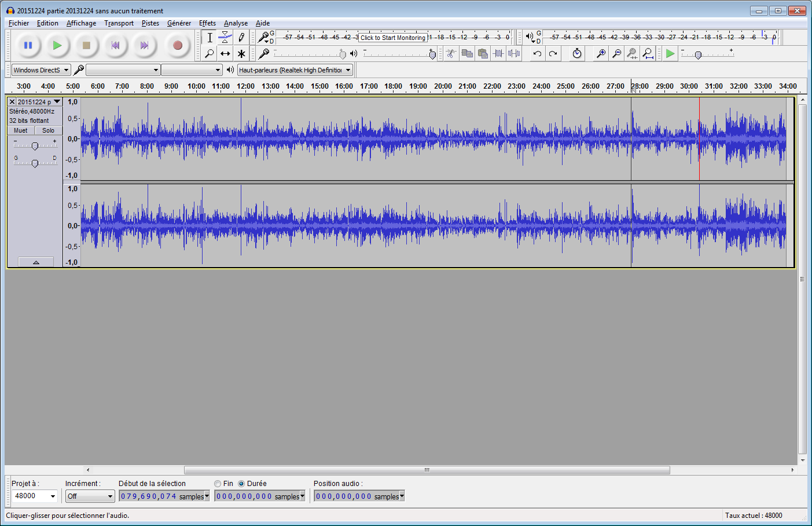Select the Draw pencil tool
The width and height of the screenshot is (812, 526).
click(241, 38)
